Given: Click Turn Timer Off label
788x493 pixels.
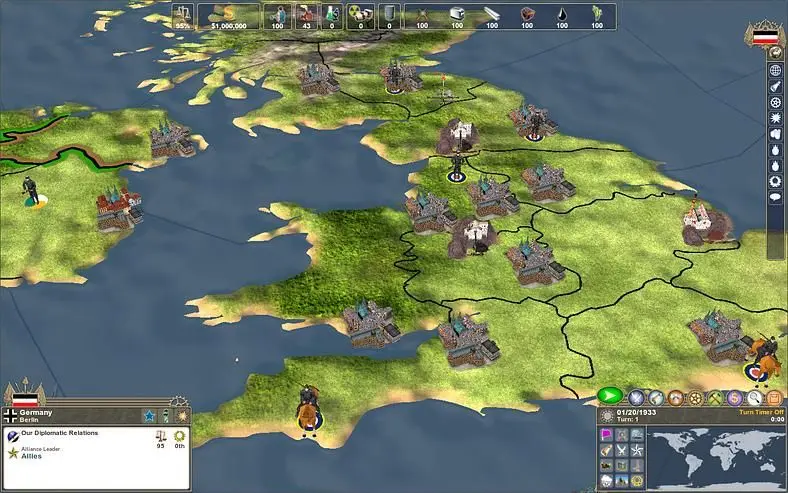Looking at the screenshot, I should (x=761, y=412).
